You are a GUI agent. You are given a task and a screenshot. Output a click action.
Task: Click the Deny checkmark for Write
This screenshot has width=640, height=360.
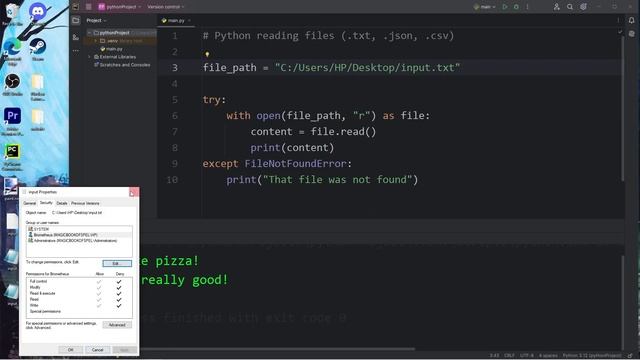click(x=119, y=305)
